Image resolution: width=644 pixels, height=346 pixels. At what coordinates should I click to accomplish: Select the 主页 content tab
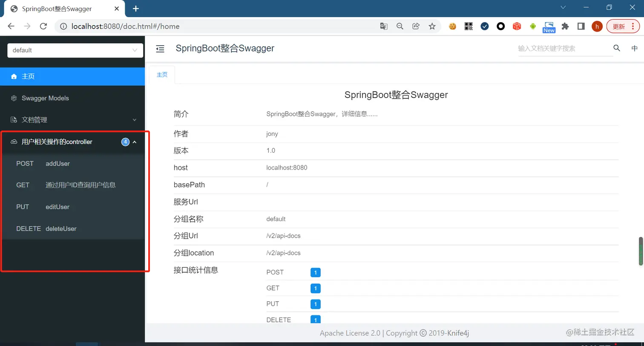tap(162, 75)
